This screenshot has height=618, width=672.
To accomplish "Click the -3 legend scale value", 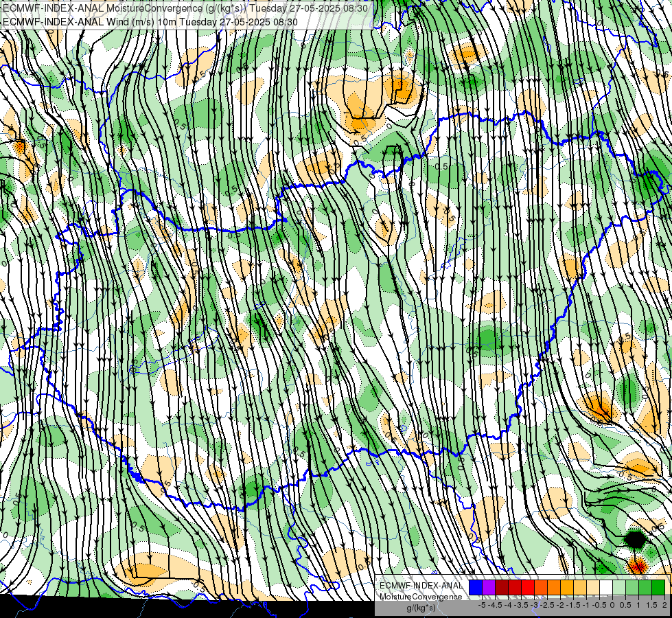I will (534, 605).
